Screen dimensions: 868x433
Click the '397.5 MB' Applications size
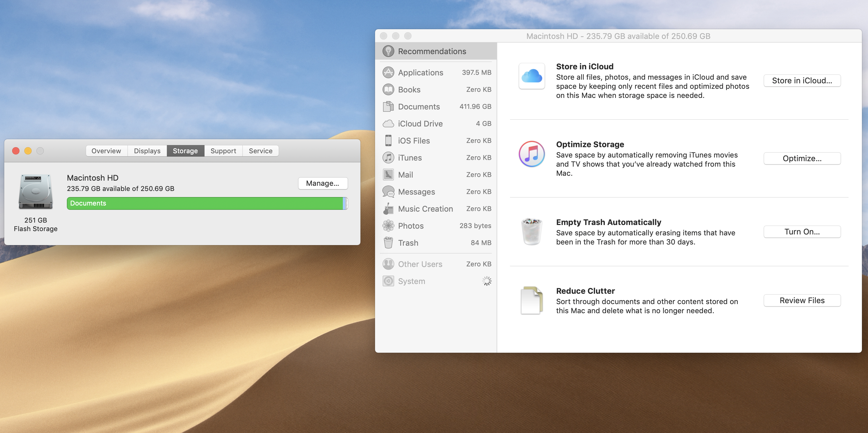pyautogui.click(x=477, y=72)
